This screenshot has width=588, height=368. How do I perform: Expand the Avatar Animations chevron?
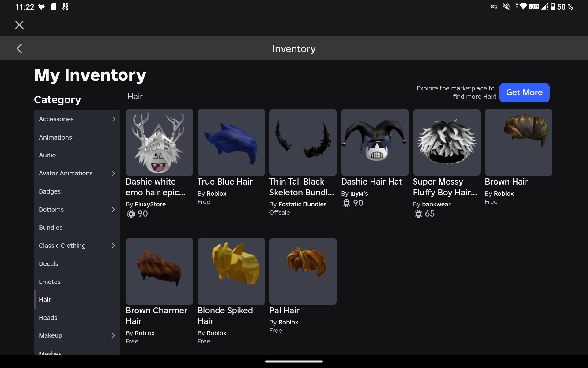click(x=113, y=173)
